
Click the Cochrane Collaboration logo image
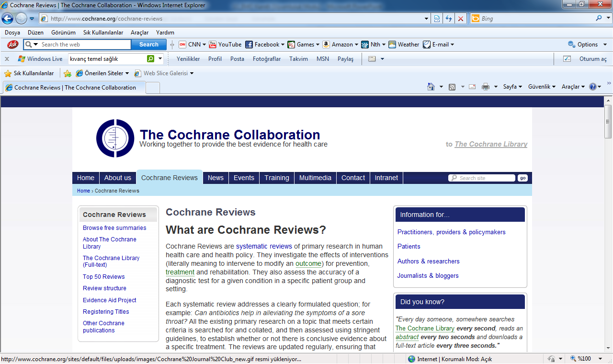pyautogui.click(x=115, y=138)
